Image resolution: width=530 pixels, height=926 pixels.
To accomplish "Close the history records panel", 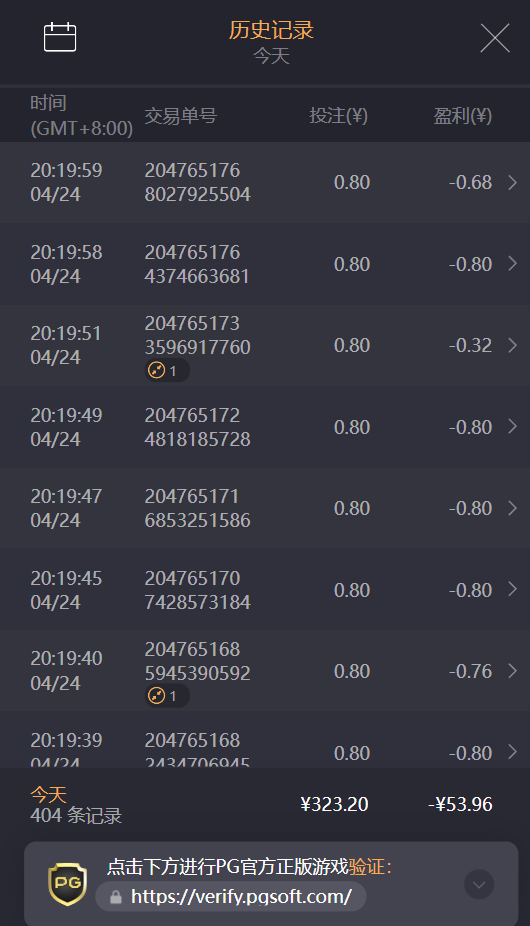I will (495, 38).
